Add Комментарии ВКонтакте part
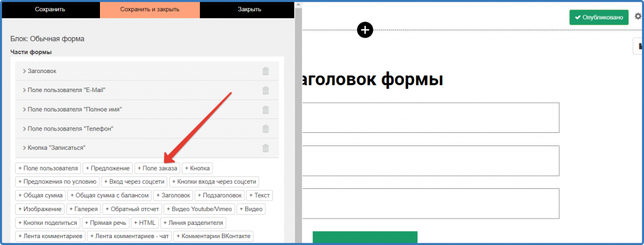 [x=213, y=236]
